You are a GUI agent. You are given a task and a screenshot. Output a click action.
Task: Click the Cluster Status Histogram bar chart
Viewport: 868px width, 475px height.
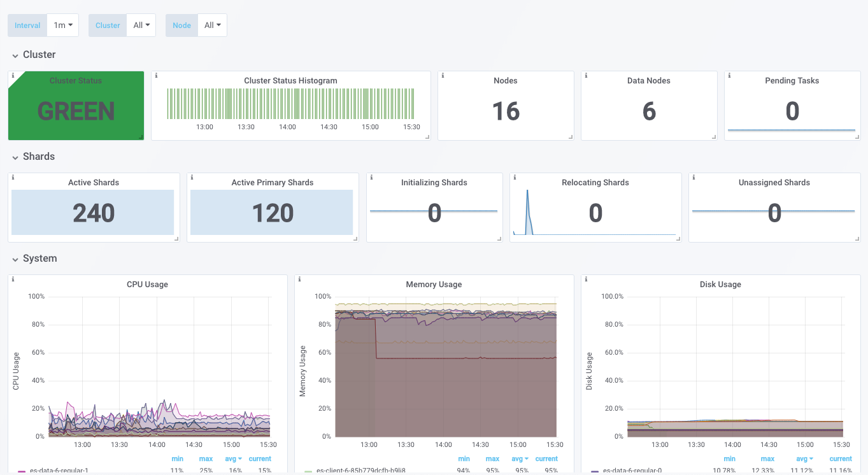[290, 104]
